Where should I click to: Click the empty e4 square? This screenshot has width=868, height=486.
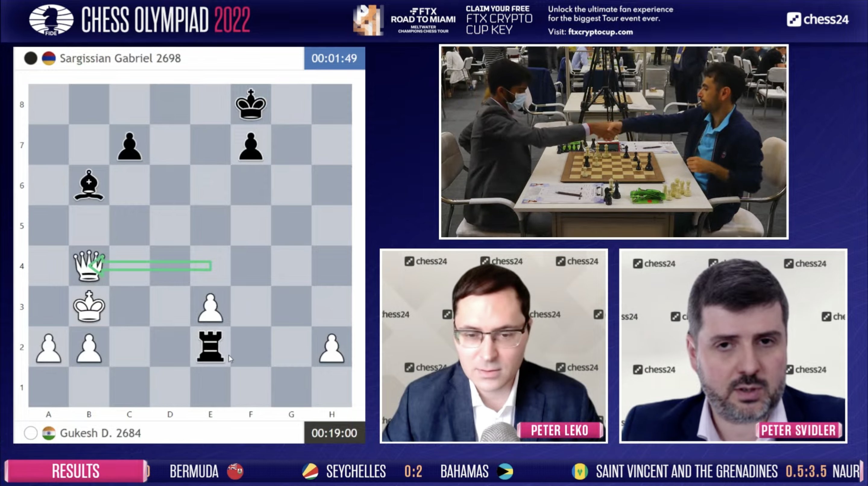coord(210,266)
